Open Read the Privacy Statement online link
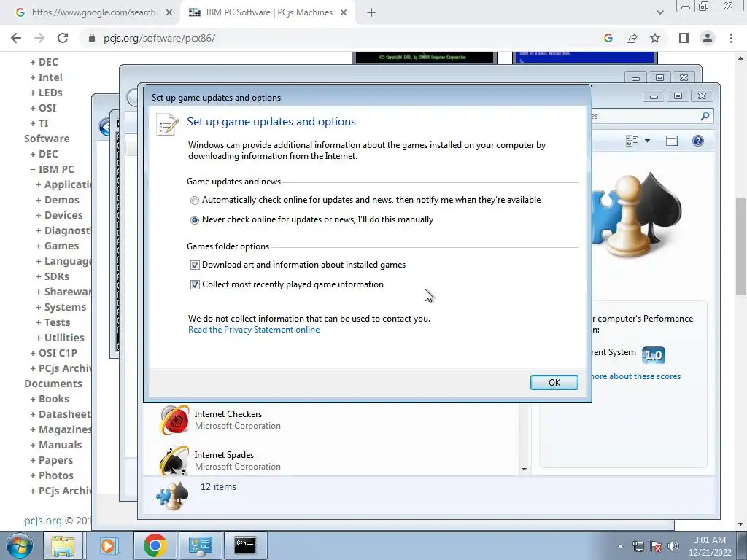Image resolution: width=747 pixels, height=560 pixels. pos(254,330)
